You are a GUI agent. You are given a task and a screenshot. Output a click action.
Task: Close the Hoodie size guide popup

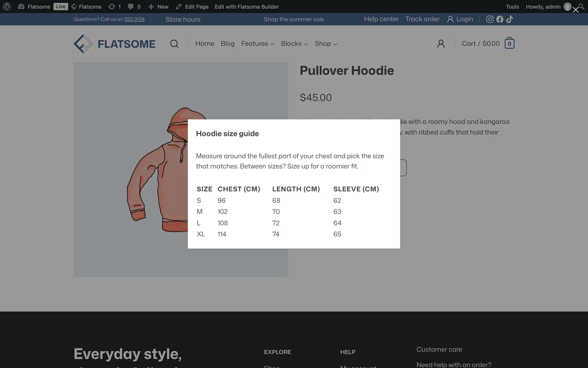click(x=576, y=10)
